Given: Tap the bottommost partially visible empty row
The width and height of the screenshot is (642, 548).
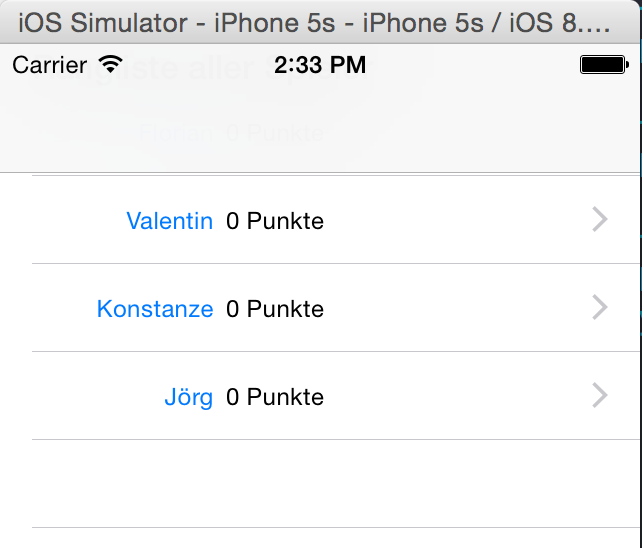Looking at the screenshot, I should point(336,538).
